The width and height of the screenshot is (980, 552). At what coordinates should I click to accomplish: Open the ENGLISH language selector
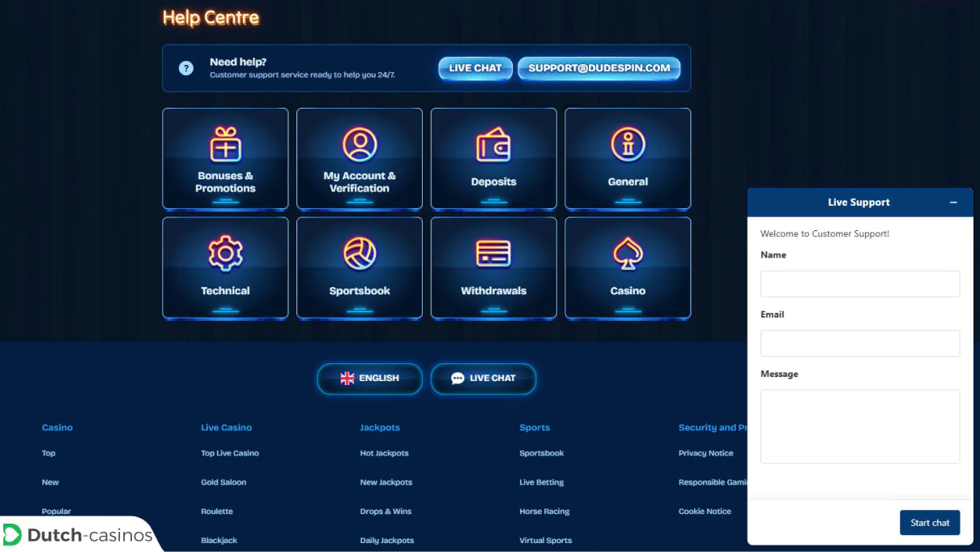coord(369,379)
